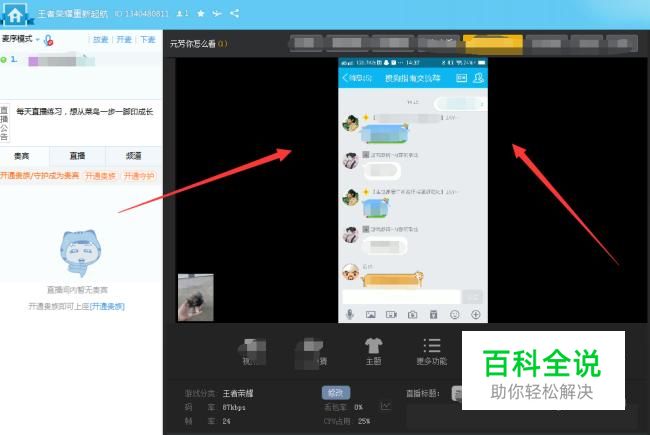The image size is (650, 435).
Task: Click the frame rate value 24
Action: click(x=226, y=421)
